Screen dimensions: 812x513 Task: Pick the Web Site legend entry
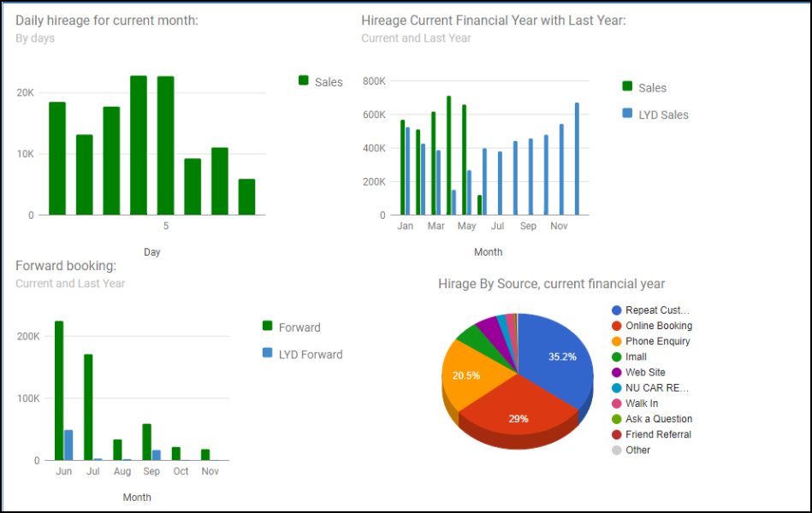point(645,372)
